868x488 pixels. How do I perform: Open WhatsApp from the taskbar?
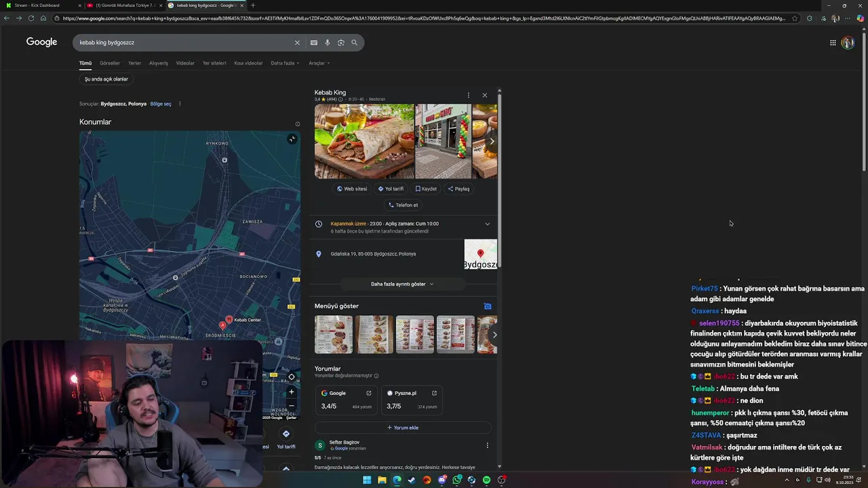456,480
